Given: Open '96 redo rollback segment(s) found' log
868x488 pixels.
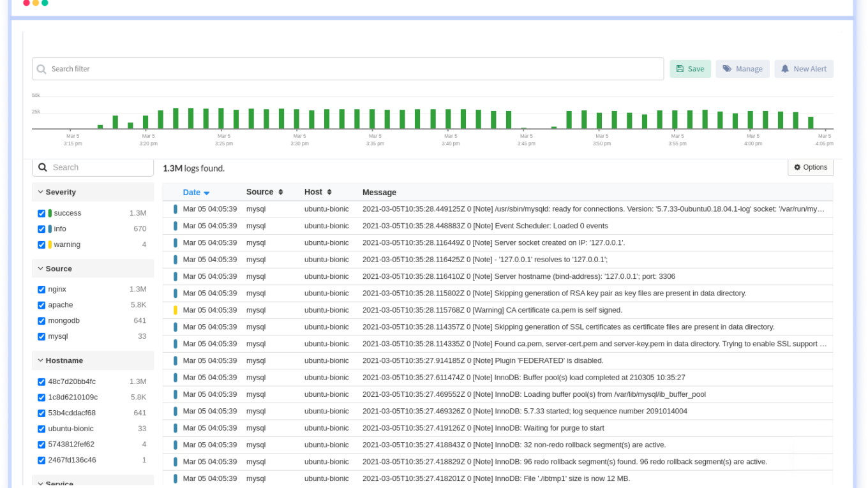Looking at the screenshot, I should point(565,462).
